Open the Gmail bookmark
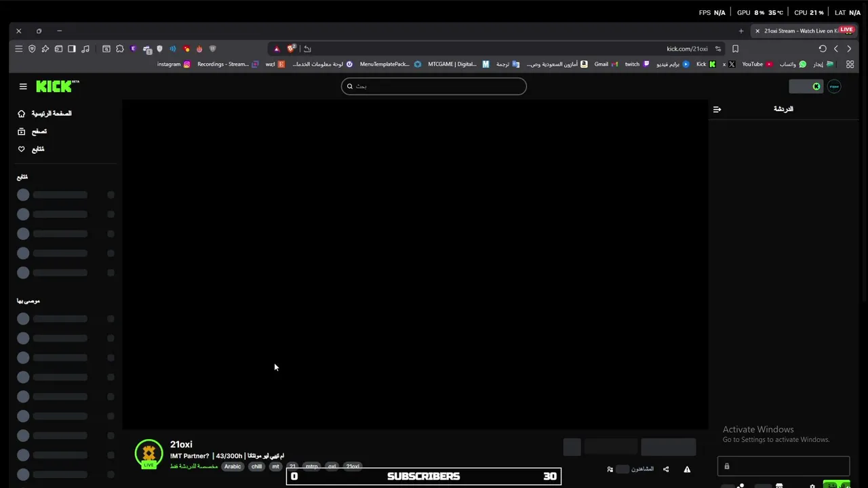This screenshot has width=868, height=488. pyautogui.click(x=606, y=64)
